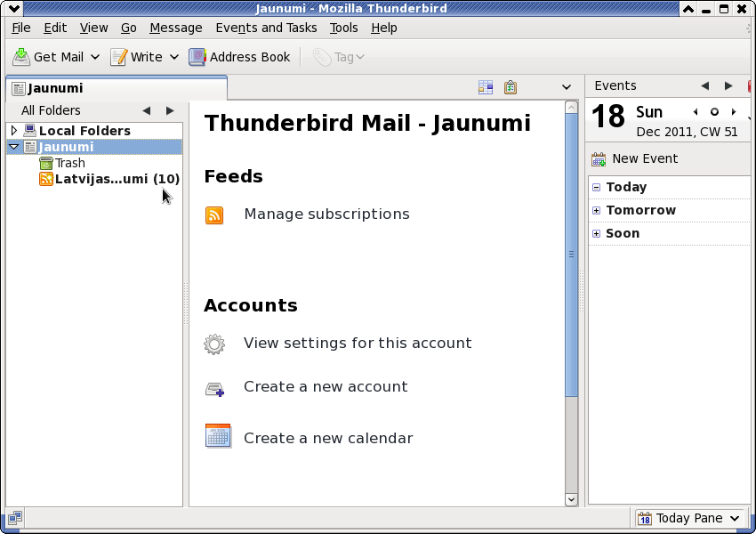Open the window menu arrow in title bar

(13, 9)
